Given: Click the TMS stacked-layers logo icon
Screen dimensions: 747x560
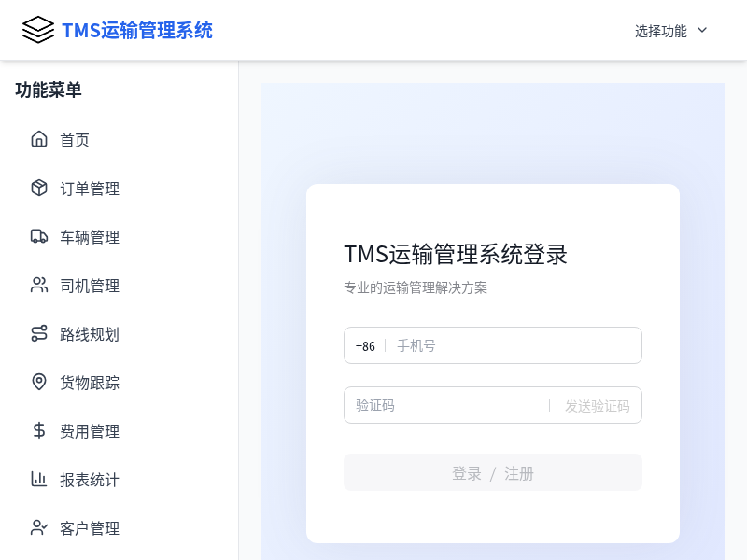Looking at the screenshot, I should click(x=38, y=30).
